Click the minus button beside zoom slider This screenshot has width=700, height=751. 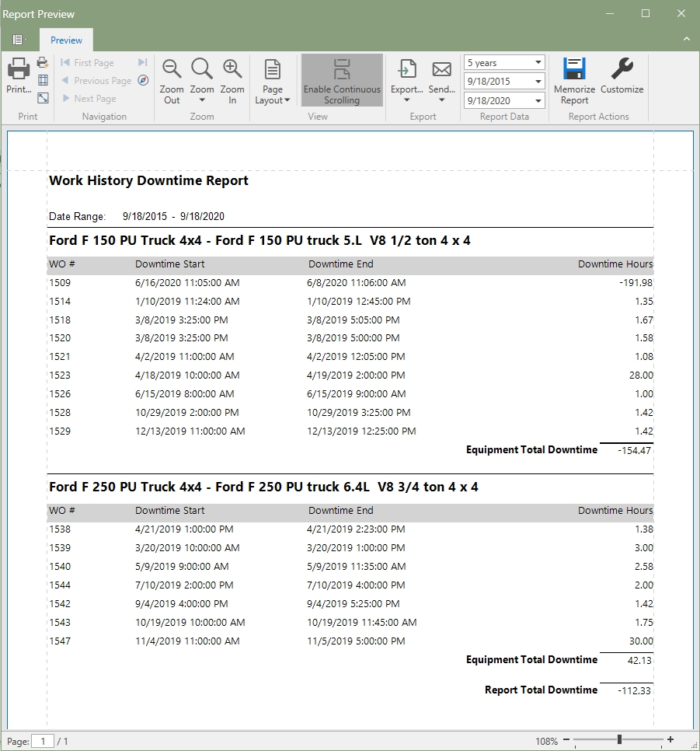click(x=566, y=740)
